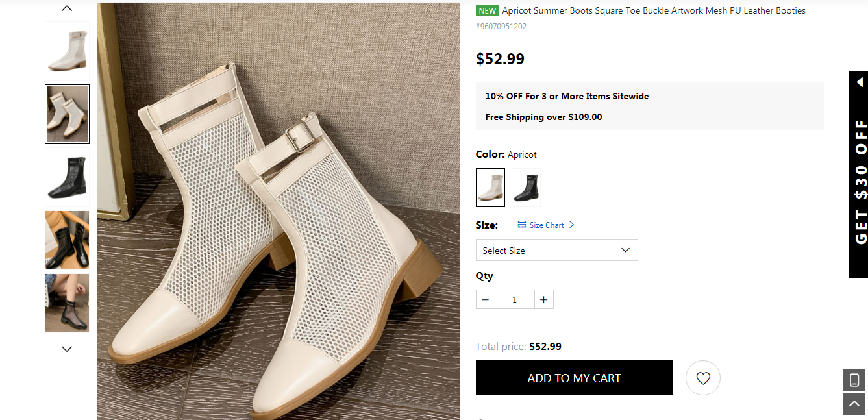
Task: View first apricot boot side thumbnail
Action: point(67,51)
